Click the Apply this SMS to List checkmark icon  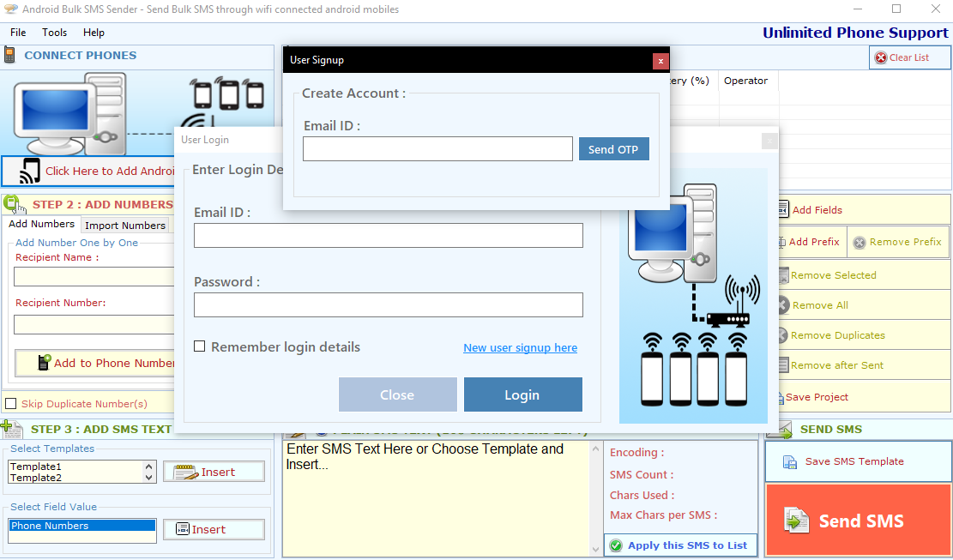[x=616, y=545]
